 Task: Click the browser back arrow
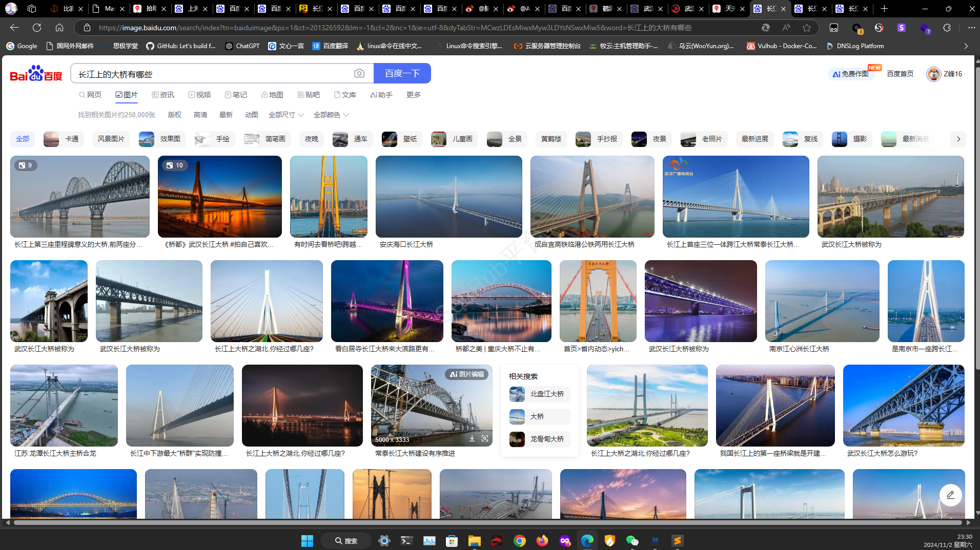coord(14,28)
